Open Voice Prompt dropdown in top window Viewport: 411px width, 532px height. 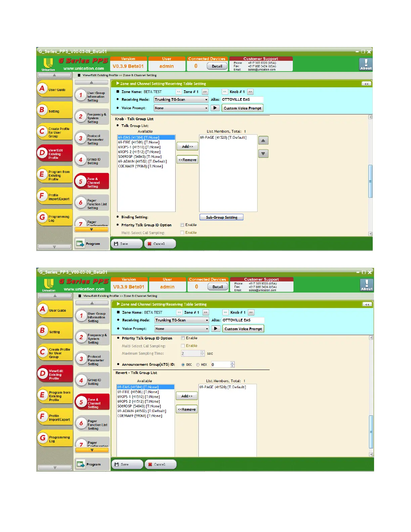click(x=181, y=108)
